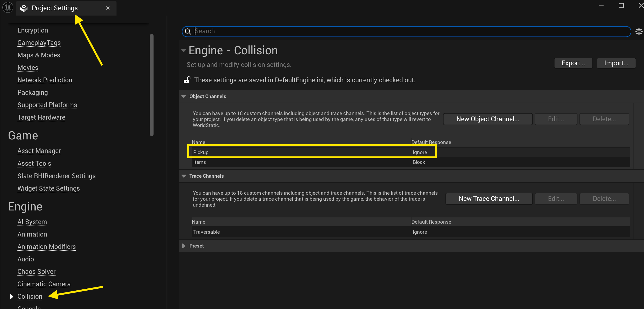Viewport: 644px width, 309px height.
Task: Open the settings gear beside search
Action: [638, 32]
